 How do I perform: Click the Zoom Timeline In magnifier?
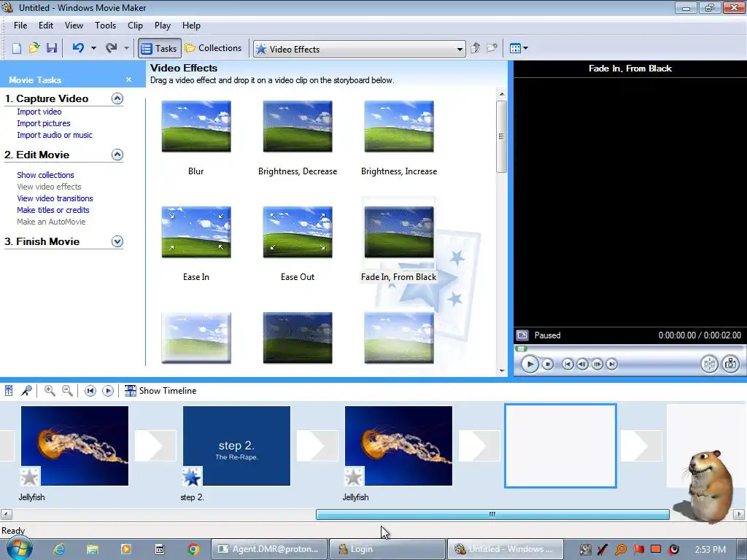tap(50, 391)
